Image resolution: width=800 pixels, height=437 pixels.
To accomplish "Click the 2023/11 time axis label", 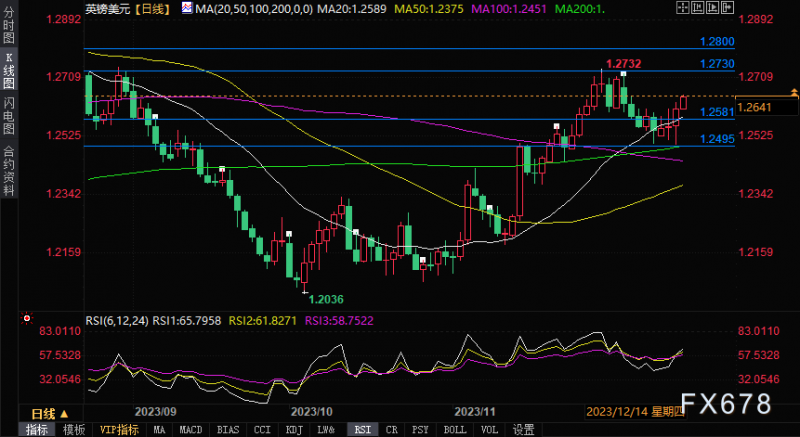I will 475,412.
